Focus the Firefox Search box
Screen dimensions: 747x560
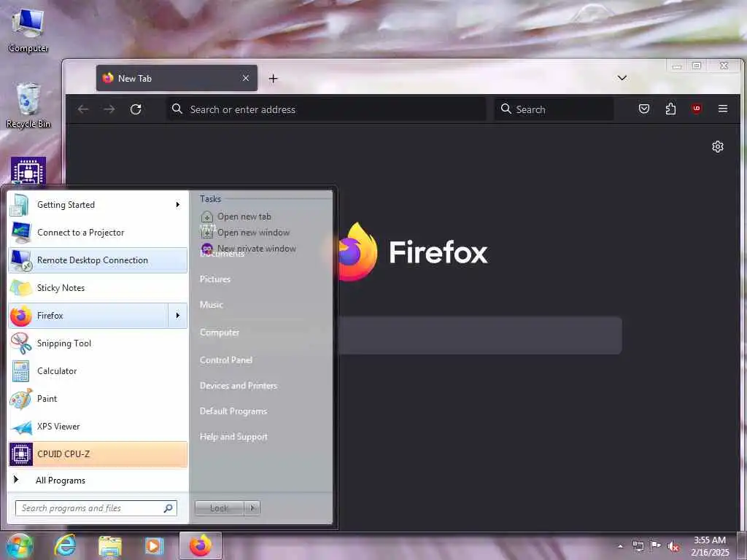click(x=554, y=109)
